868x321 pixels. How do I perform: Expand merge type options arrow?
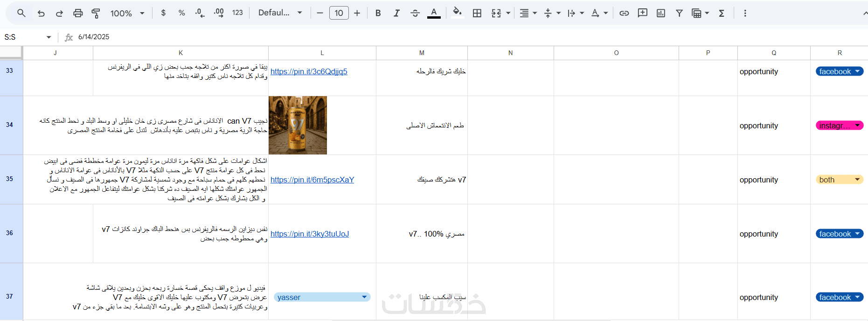pos(508,13)
